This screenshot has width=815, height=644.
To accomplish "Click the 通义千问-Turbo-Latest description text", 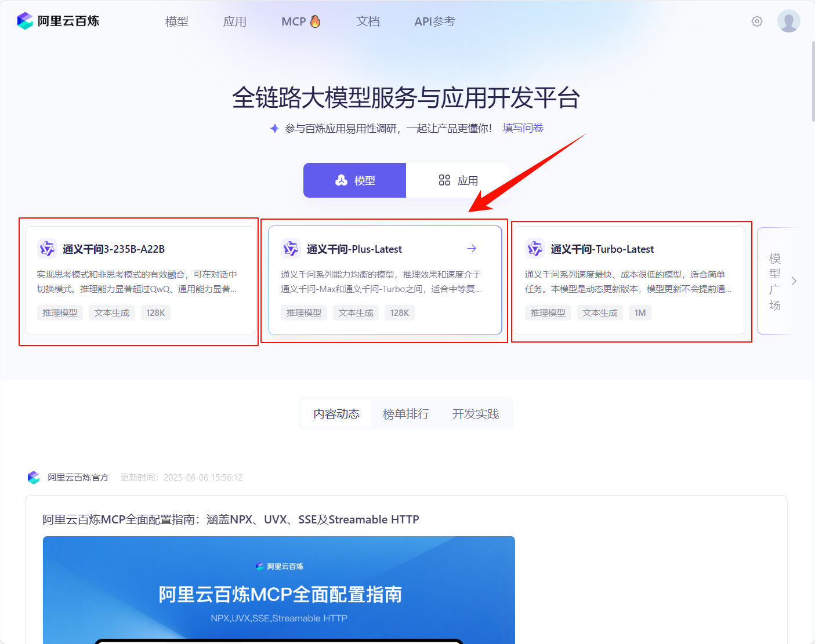I will click(628, 282).
